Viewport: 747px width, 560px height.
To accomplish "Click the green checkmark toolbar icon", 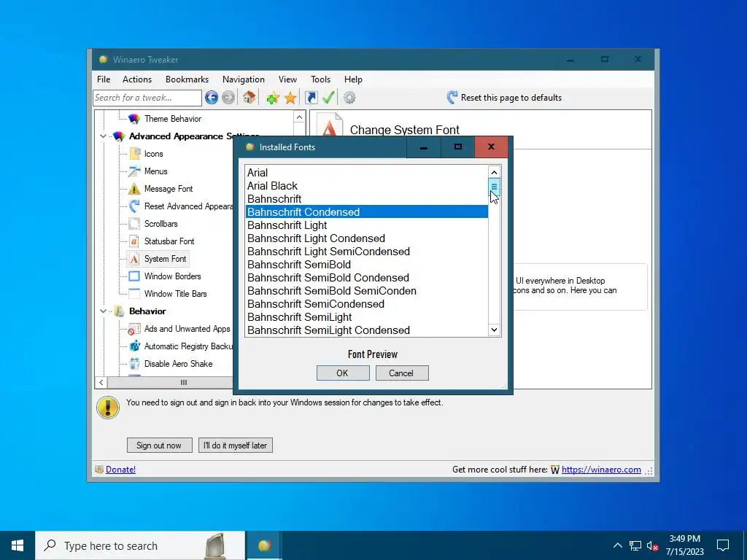I will click(x=328, y=98).
